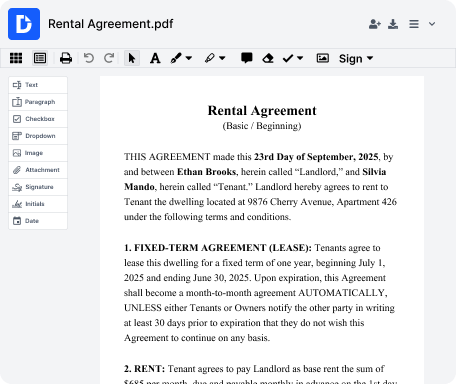
Task: Add a Text field from sidebar
Action: [38, 85]
